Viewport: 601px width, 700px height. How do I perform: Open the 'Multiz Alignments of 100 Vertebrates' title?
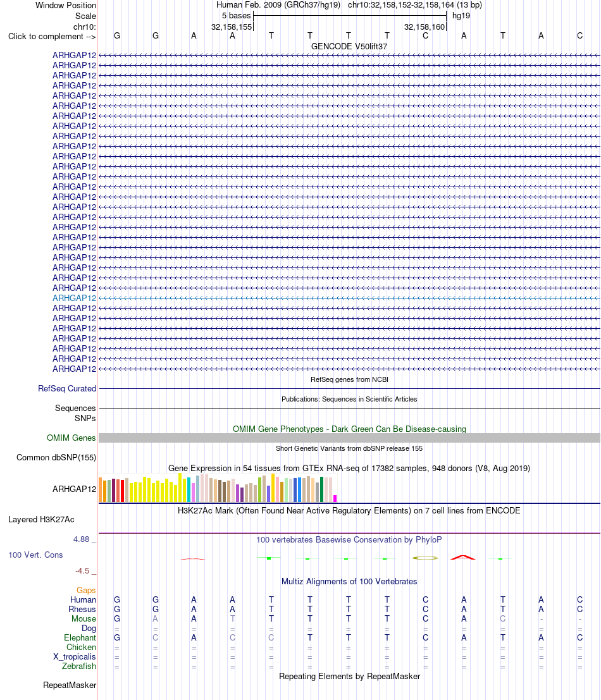coord(349,581)
